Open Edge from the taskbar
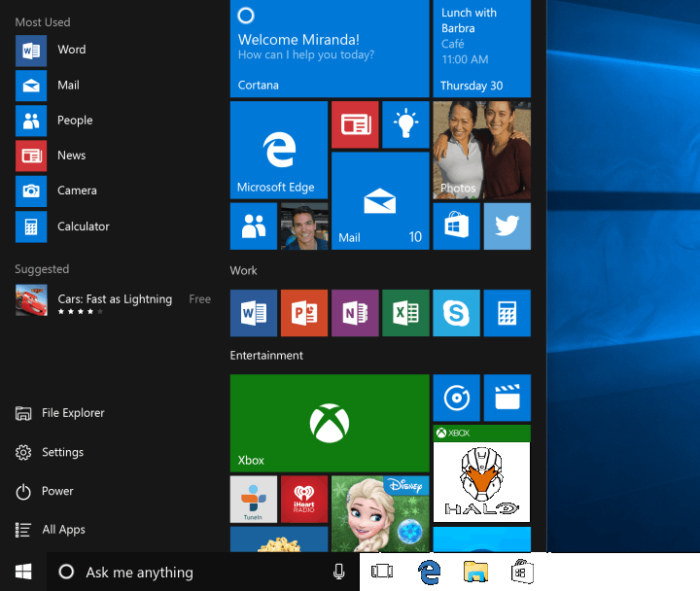 [x=429, y=572]
